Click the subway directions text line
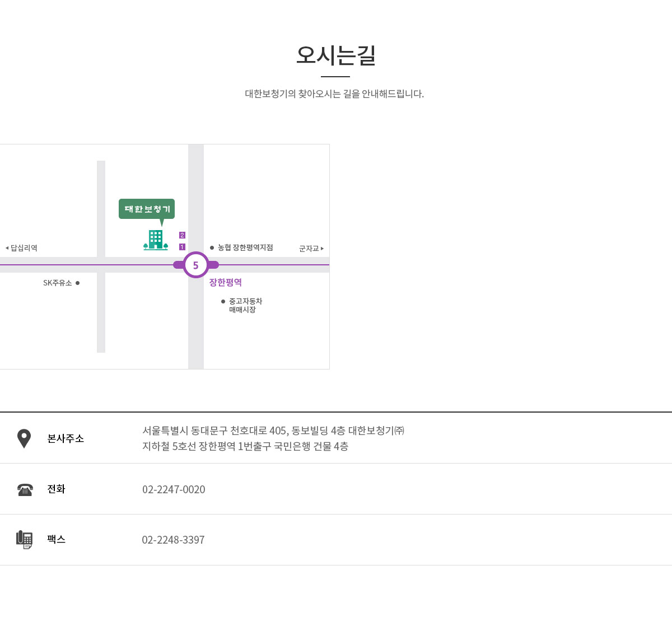The width and height of the screenshot is (672, 622). [x=245, y=446]
